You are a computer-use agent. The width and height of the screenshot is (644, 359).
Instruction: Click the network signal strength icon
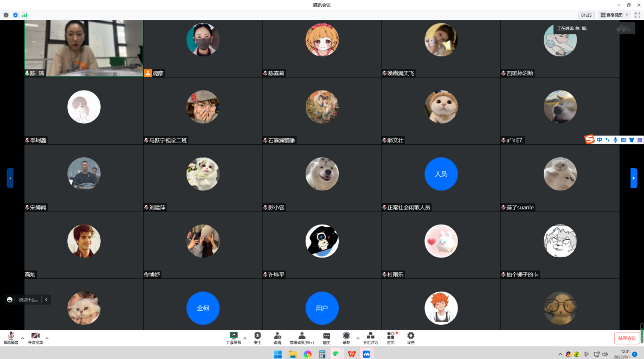[x=24, y=15]
